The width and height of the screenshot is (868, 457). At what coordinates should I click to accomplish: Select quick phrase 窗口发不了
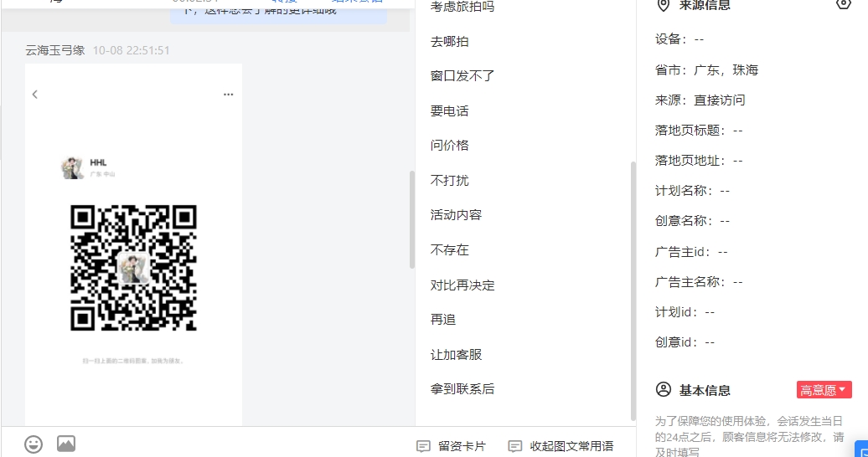[x=462, y=76]
